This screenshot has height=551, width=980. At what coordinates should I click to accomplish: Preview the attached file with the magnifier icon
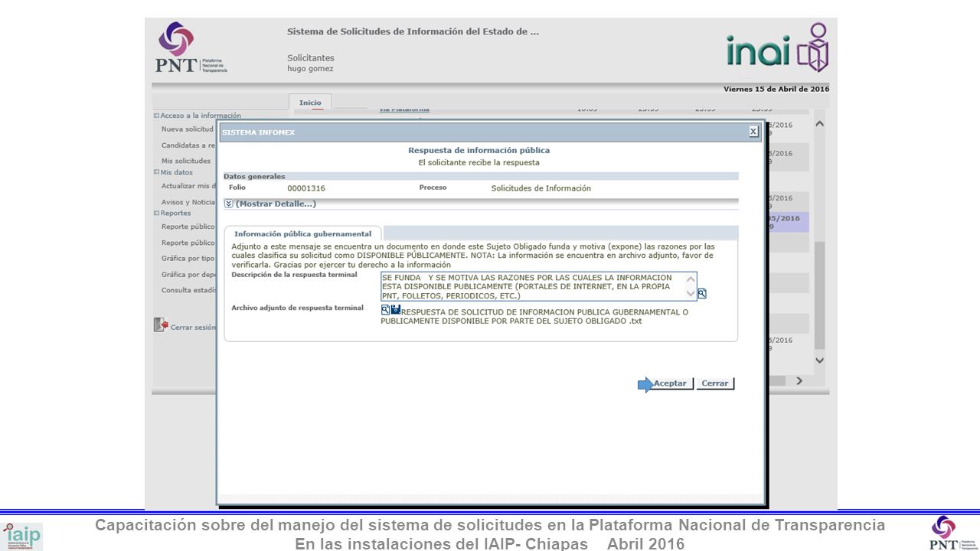click(385, 309)
